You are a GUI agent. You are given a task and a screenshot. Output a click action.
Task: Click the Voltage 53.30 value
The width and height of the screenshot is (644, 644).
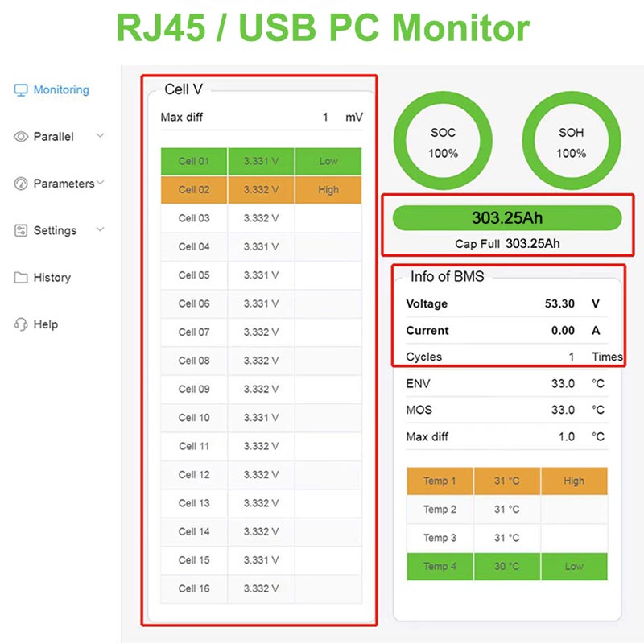click(559, 304)
